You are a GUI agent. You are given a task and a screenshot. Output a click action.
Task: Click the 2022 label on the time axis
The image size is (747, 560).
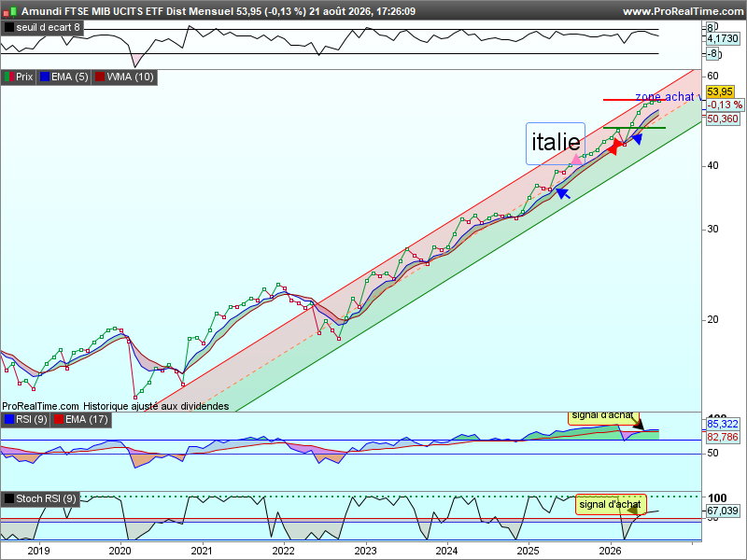click(x=284, y=551)
